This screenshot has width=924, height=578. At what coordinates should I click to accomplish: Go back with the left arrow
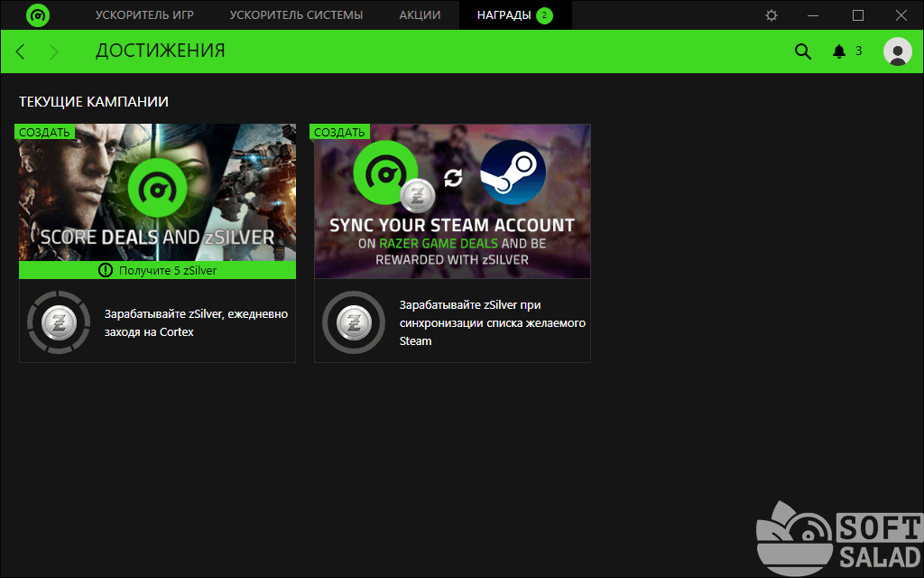coord(20,51)
